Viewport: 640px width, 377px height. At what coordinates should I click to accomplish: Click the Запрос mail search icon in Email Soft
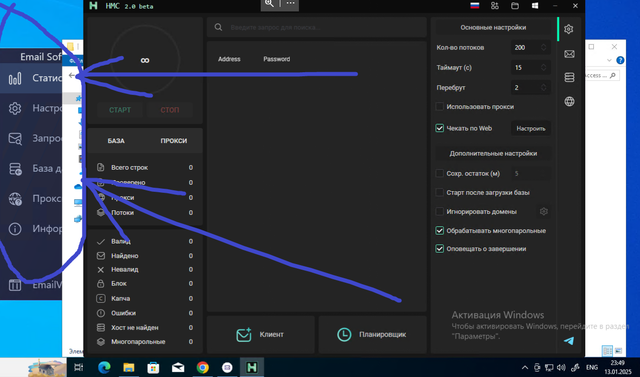15,139
